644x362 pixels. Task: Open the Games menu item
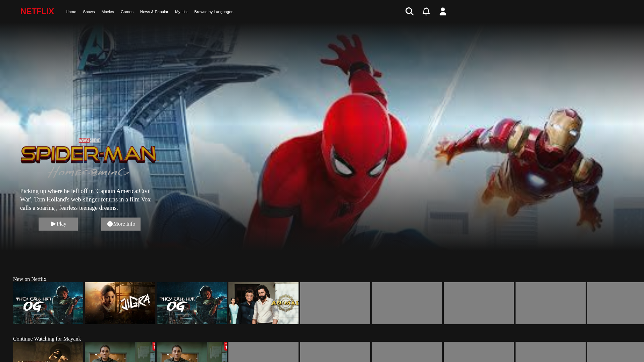[127, 12]
